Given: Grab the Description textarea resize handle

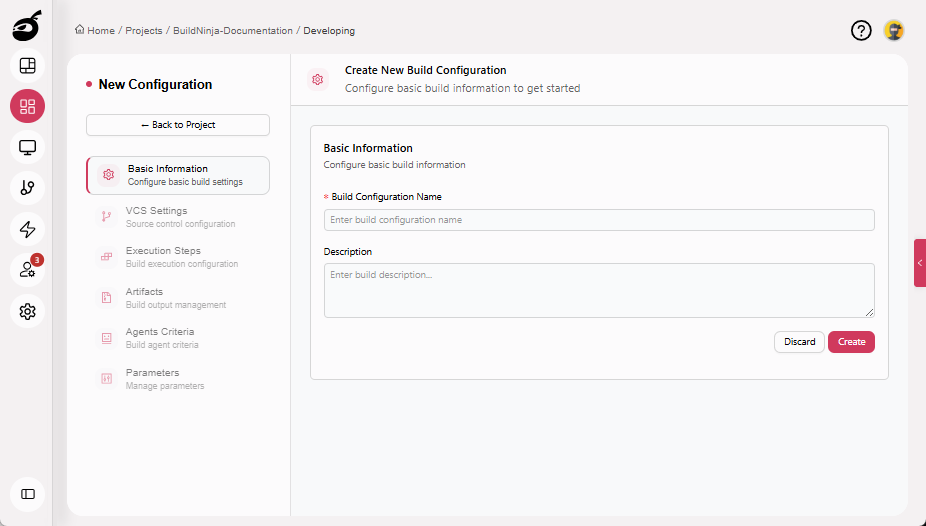Looking at the screenshot, I should [870, 313].
